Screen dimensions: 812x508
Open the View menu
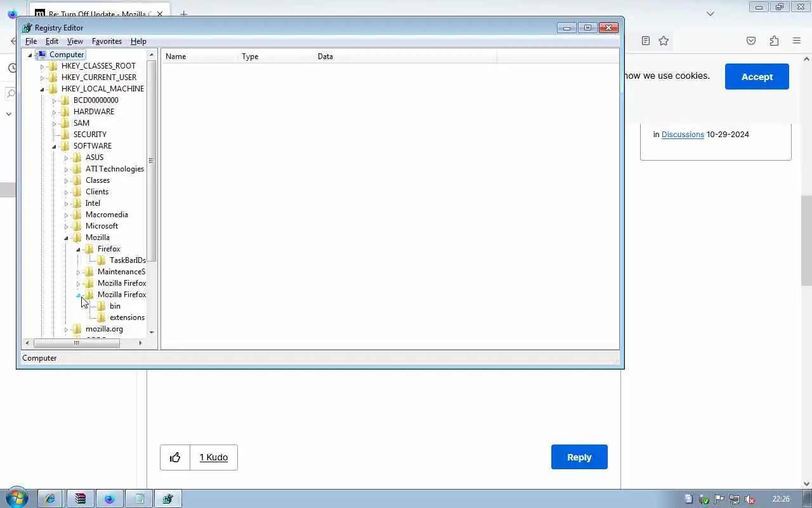(75, 41)
